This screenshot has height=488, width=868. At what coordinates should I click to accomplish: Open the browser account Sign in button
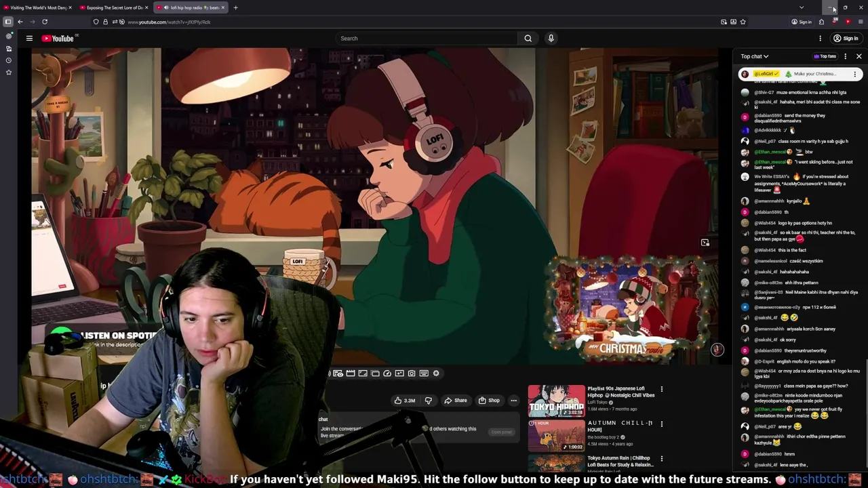(x=802, y=22)
